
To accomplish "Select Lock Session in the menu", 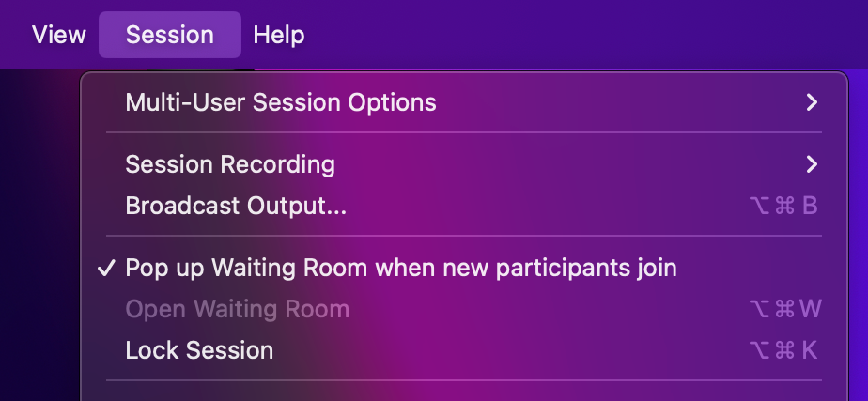I will click(199, 350).
